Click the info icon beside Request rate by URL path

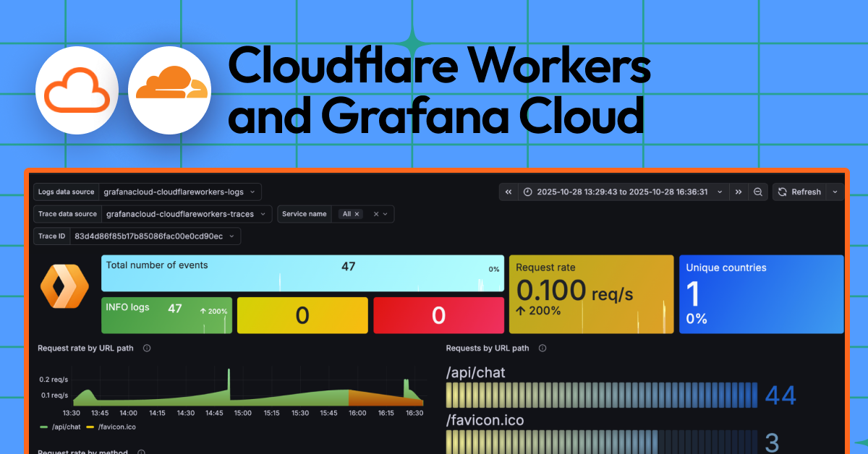coord(147,348)
